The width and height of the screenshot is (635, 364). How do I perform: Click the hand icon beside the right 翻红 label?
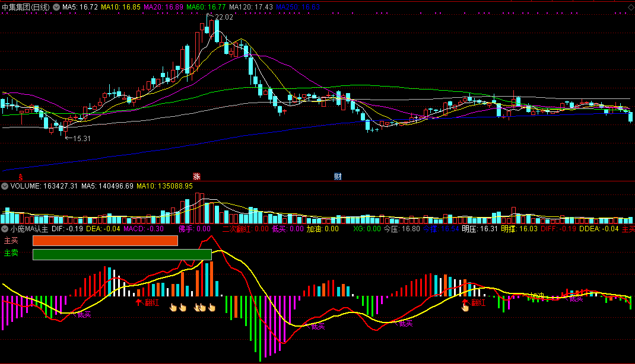coord(465,307)
